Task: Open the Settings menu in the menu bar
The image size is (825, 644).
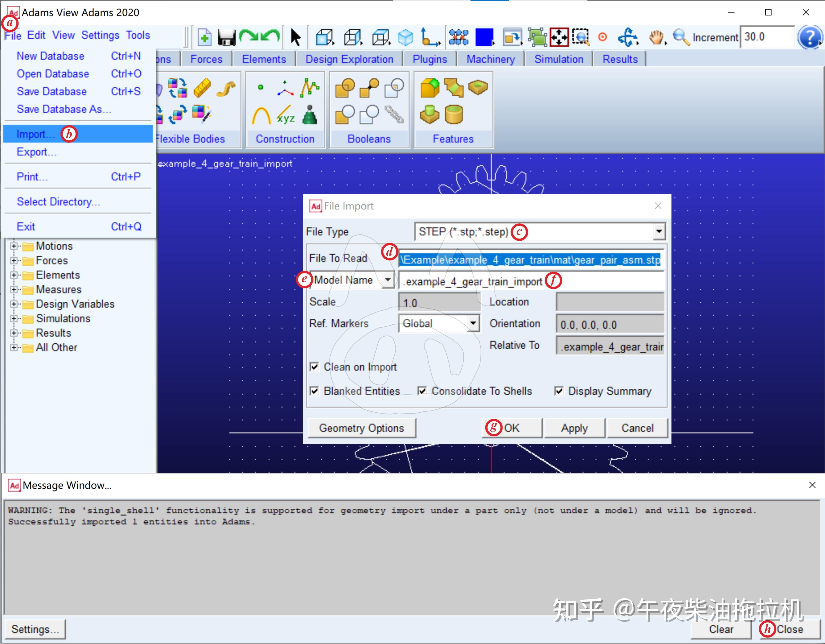Action: (x=100, y=35)
